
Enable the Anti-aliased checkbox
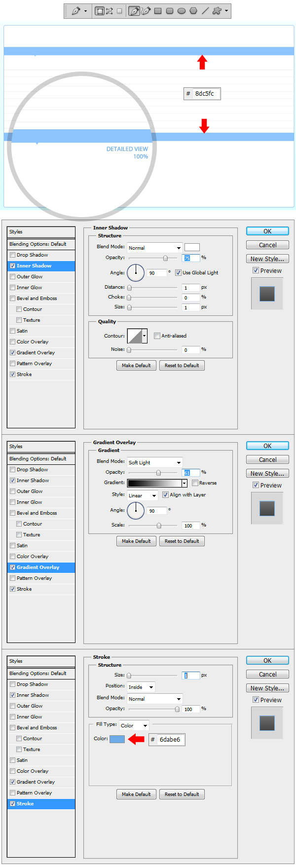[x=157, y=336]
